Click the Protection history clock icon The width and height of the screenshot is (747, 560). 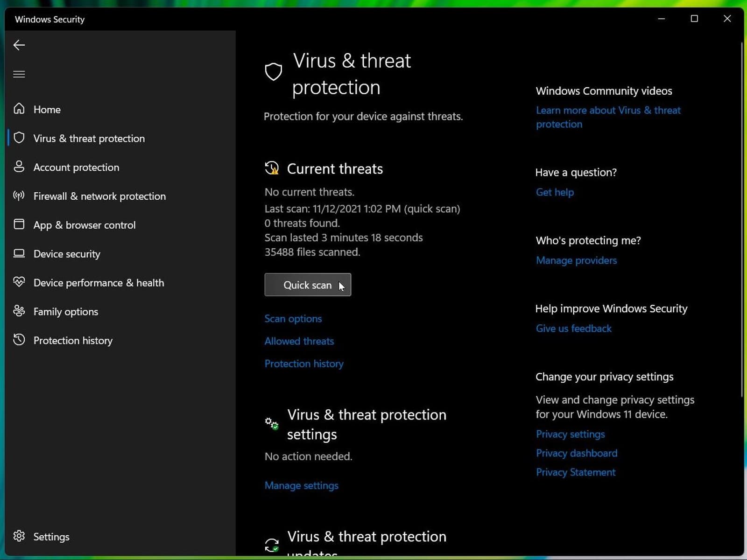click(x=19, y=340)
